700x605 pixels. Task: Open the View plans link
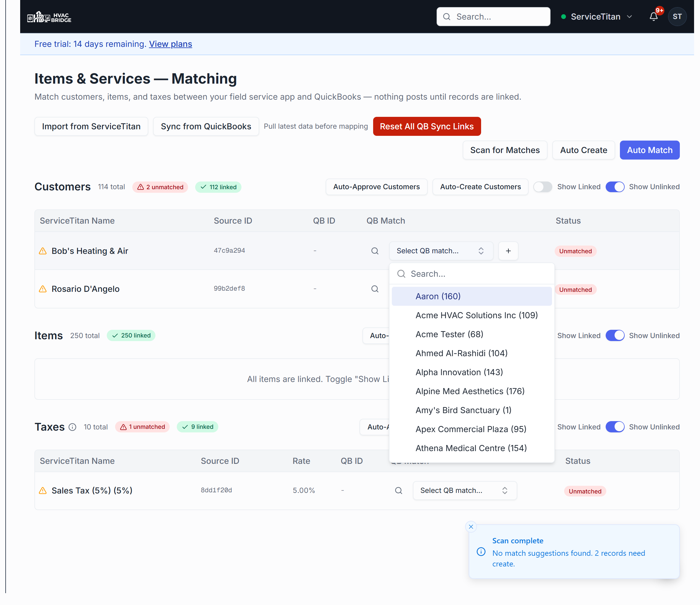pos(170,44)
